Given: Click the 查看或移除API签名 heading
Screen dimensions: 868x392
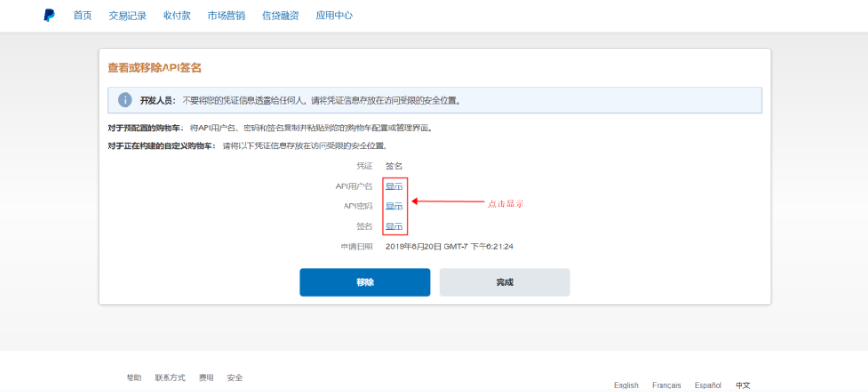Looking at the screenshot, I should click(x=154, y=69).
